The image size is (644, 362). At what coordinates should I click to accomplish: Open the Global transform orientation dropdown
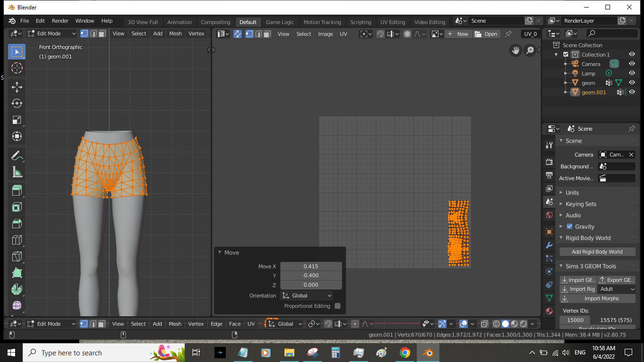(286, 324)
